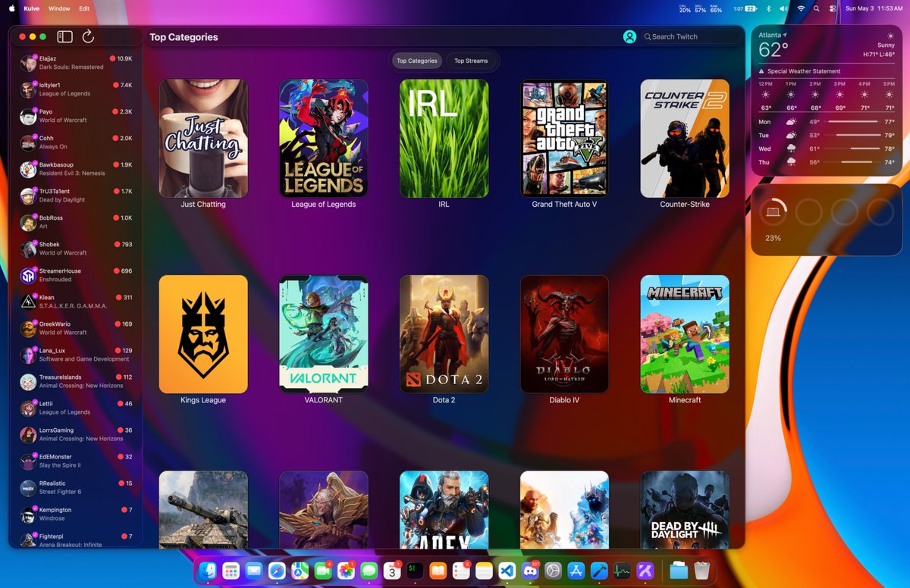The image size is (910, 588).
Task: Select Cohh's Always On stream
Action: coord(76,142)
